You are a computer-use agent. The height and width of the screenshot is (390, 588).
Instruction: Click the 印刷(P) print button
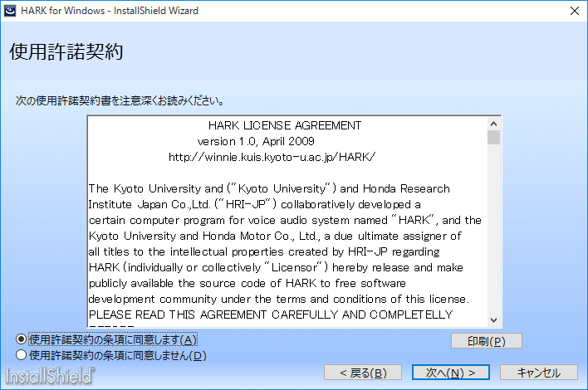click(487, 341)
